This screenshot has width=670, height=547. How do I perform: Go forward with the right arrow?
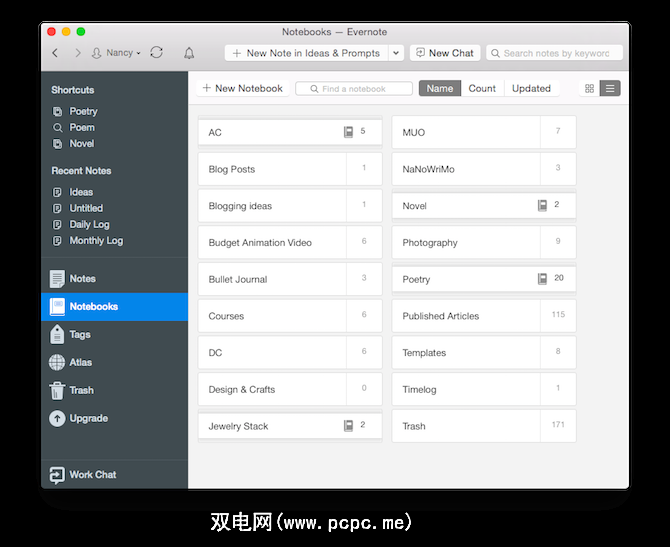coord(78,53)
